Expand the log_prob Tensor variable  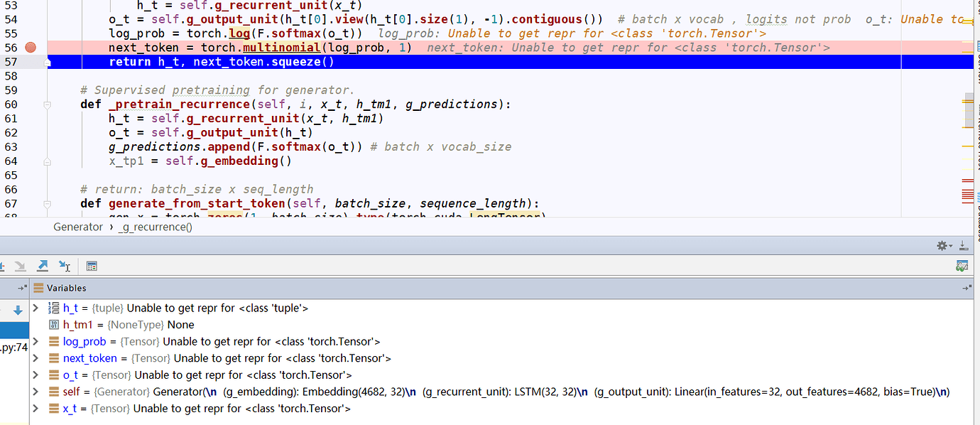[x=36, y=342]
